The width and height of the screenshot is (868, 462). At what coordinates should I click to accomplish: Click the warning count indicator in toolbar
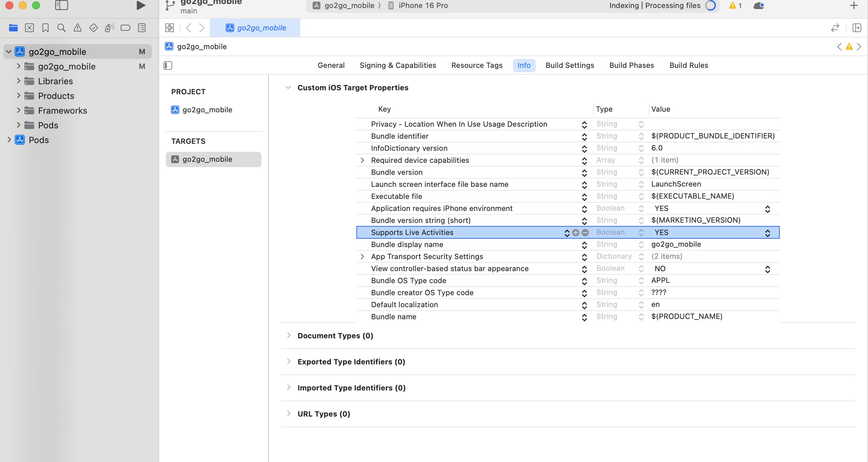(x=735, y=5)
